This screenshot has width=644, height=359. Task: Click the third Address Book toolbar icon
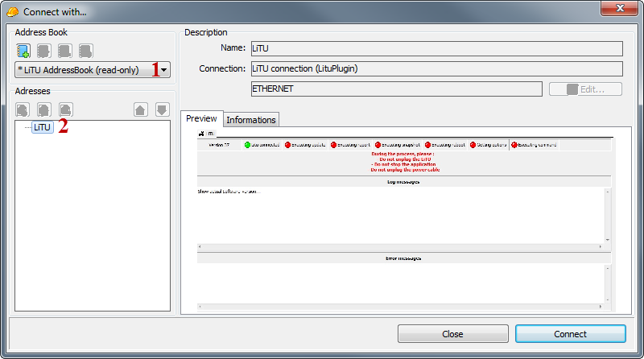coord(65,51)
